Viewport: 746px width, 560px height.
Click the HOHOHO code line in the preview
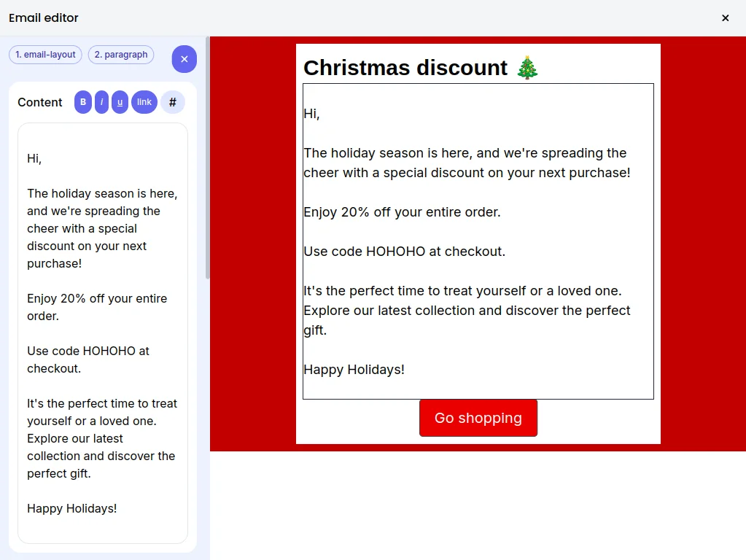403,251
